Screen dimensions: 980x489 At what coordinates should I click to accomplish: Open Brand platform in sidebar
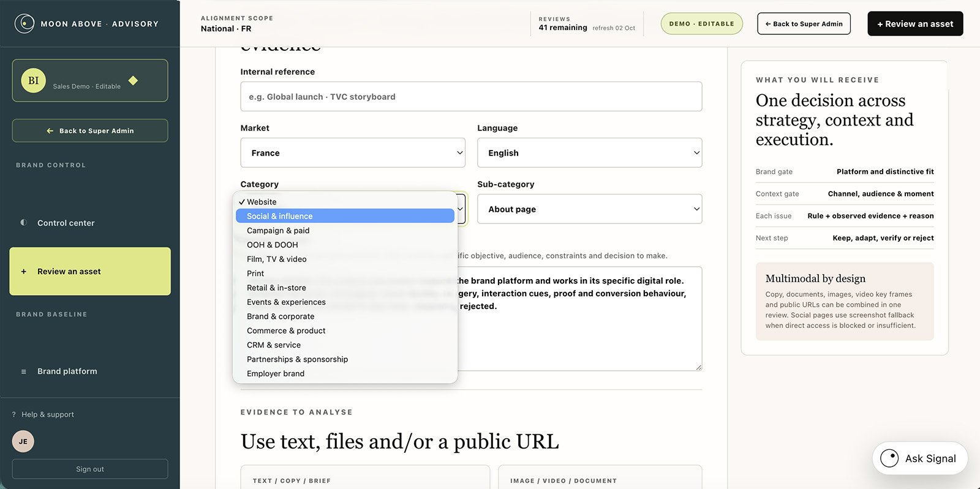click(90, 371)
